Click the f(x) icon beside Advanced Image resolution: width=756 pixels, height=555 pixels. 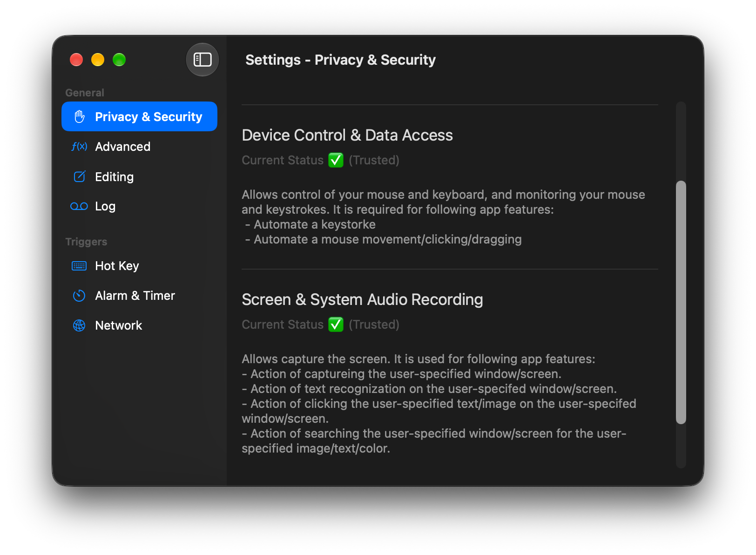[x=79, y=147]
